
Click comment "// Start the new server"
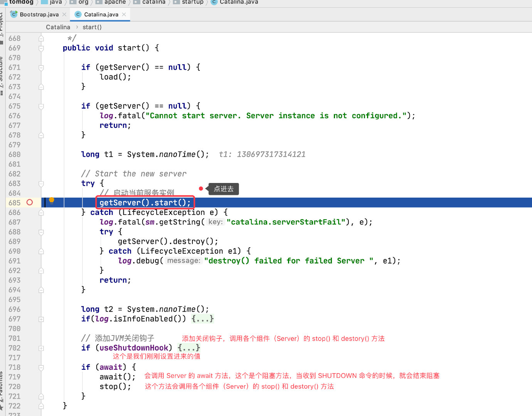coord(134,174)
